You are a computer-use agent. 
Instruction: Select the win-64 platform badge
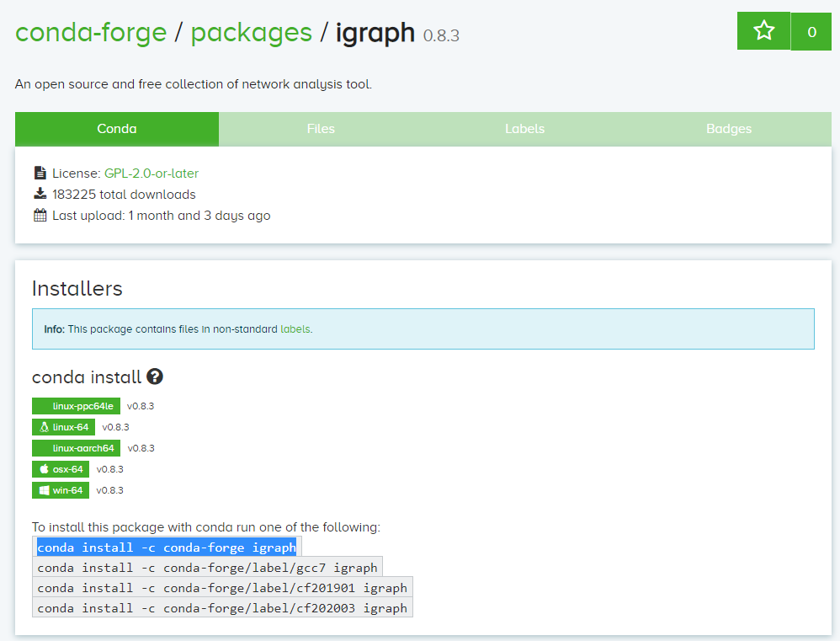(61, 490)
